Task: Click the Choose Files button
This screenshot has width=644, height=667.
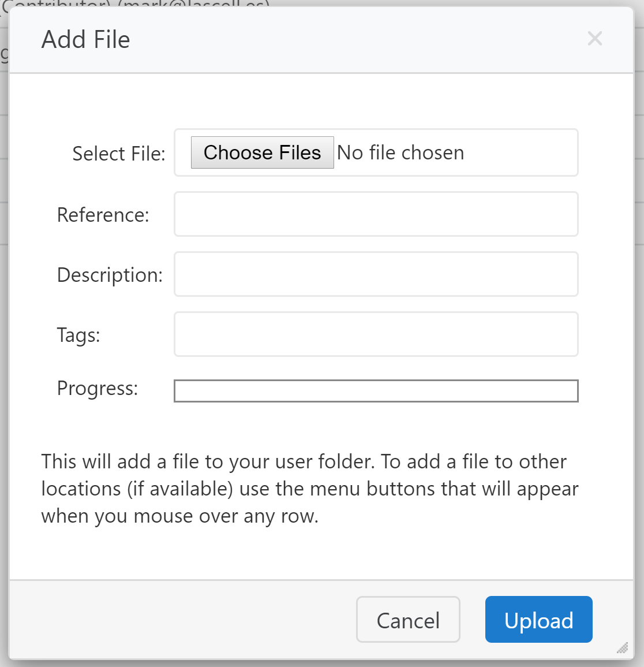Action: point(263,152)
